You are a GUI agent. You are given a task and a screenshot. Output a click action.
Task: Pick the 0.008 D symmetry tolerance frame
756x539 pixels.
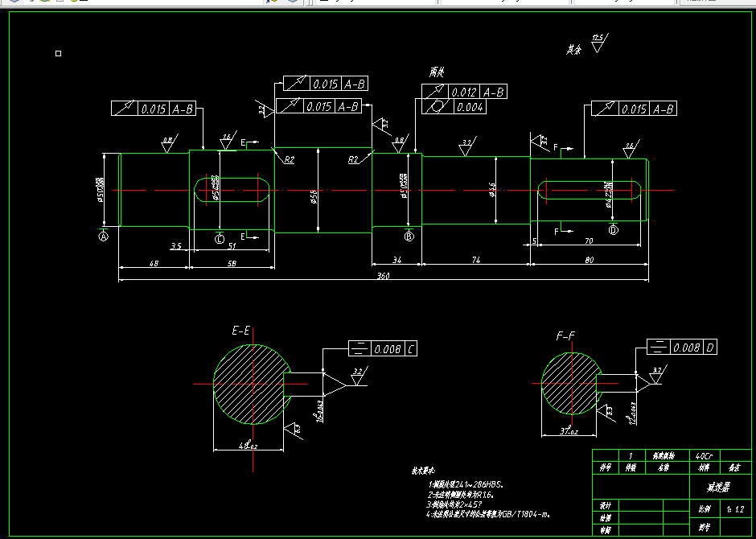coord(682,347)
